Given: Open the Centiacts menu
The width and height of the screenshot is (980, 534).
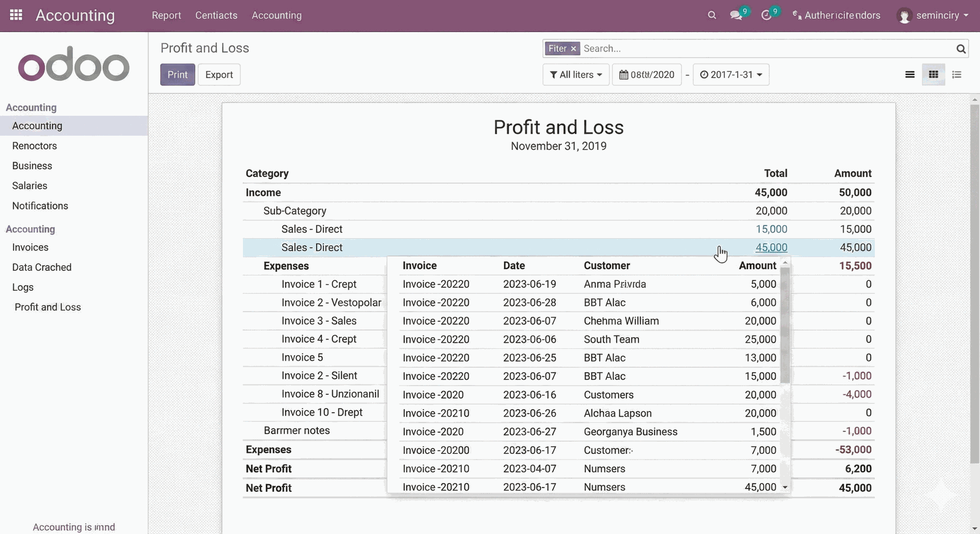Looking at the screenshot, I should (x=216, y=15).
